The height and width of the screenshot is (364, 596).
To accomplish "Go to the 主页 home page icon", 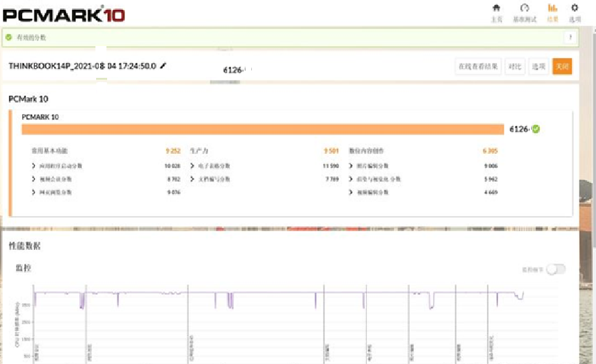I will pos(497,8).
